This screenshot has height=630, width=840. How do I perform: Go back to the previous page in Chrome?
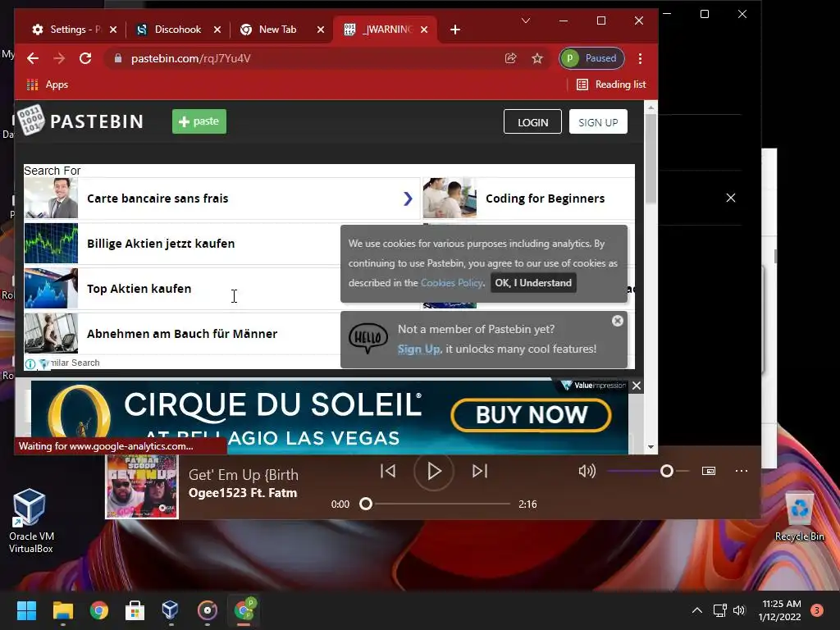[x=33, y=58]
